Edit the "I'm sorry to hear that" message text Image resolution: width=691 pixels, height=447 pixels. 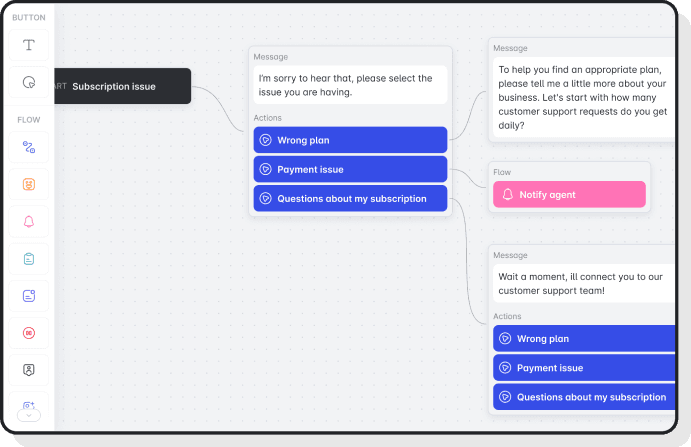pyautogui.click(x=350, y=85)
